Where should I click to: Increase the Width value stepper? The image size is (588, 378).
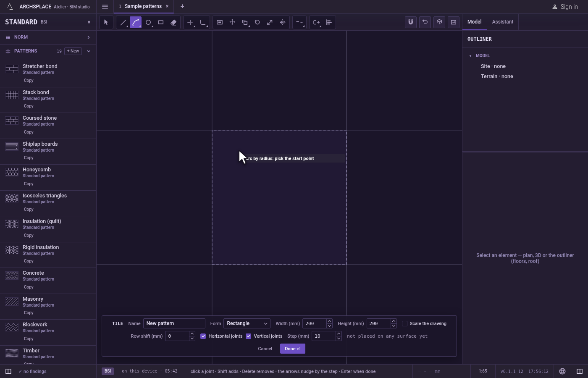click(x=329, y=321)
